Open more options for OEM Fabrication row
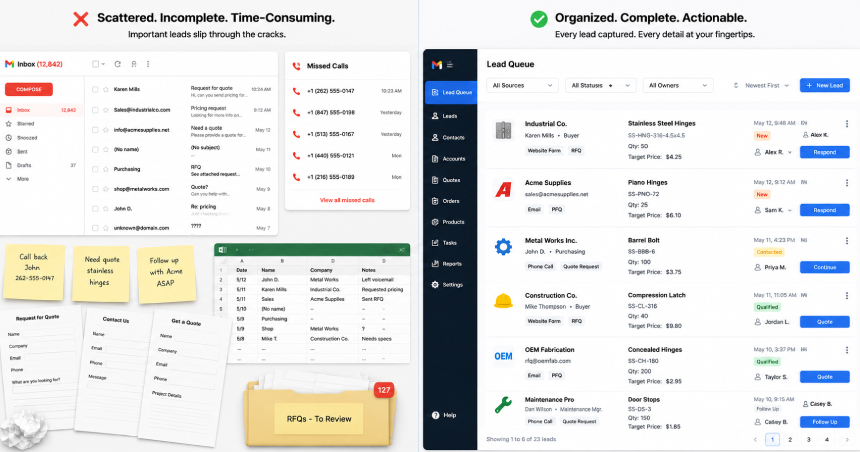This screenshot has height=452, width=860. [x=846, y=349]
